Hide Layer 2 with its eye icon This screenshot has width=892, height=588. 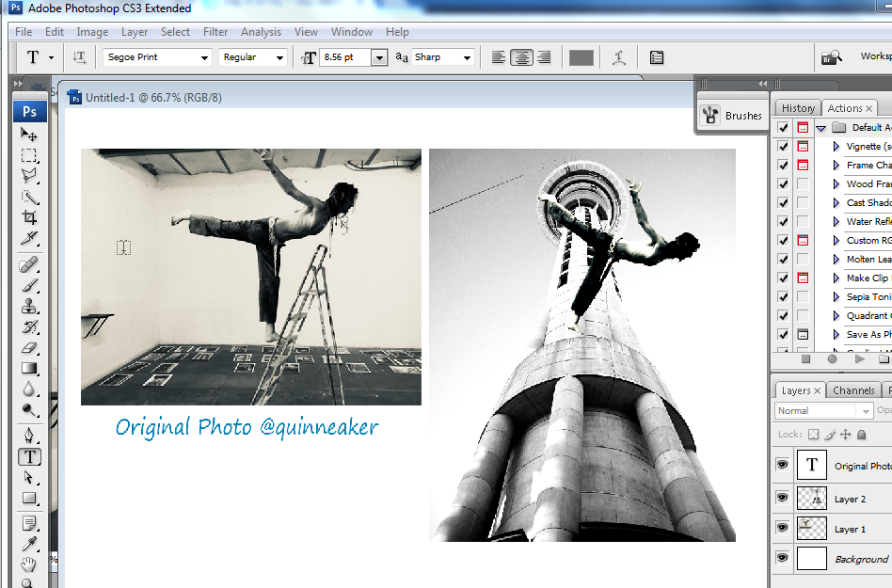click(782, 498)
